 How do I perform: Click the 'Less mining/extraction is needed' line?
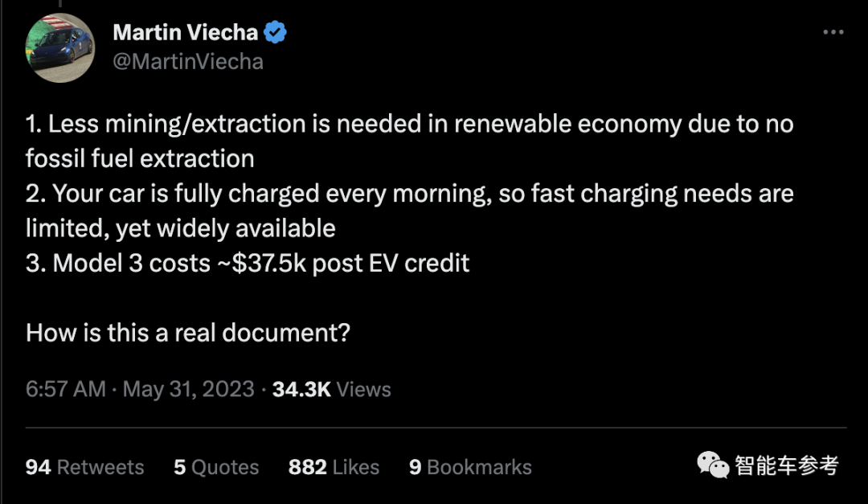pyautogui.click(x=408, y=125)
